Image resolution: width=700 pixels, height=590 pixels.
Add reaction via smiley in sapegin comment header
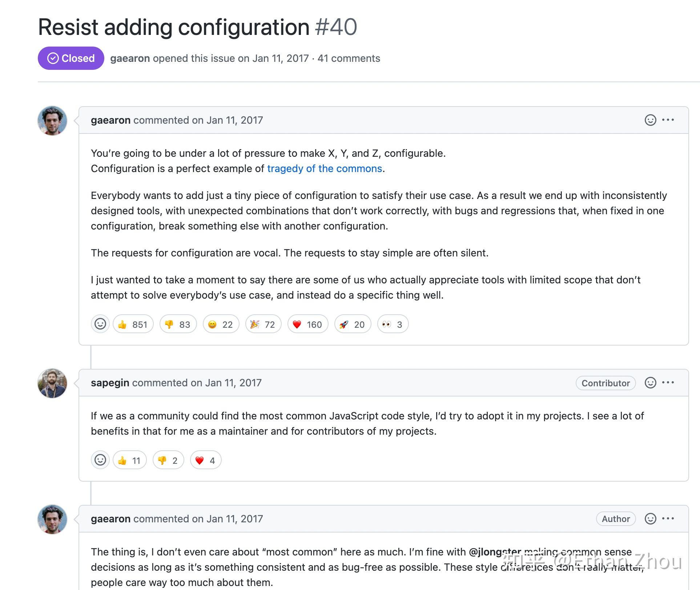pyautogui.click(x=650, y=383)
